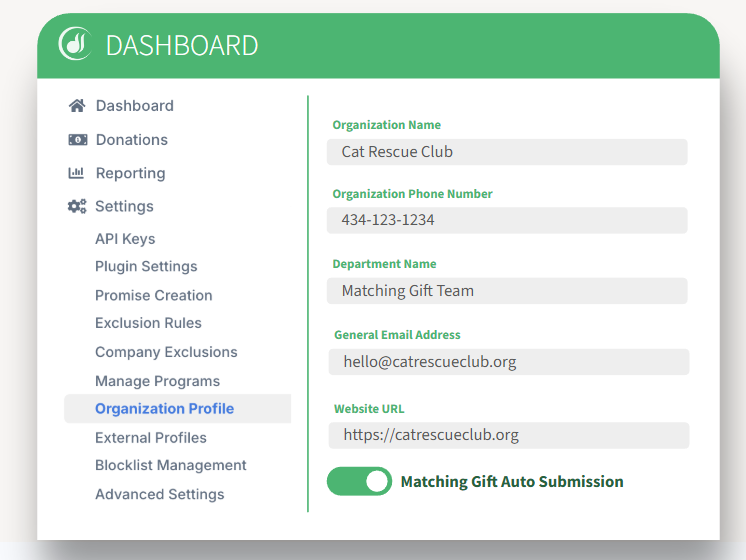Open Plugin Settings submenu
The image size is (746, 560).
(x=146, y=266)
